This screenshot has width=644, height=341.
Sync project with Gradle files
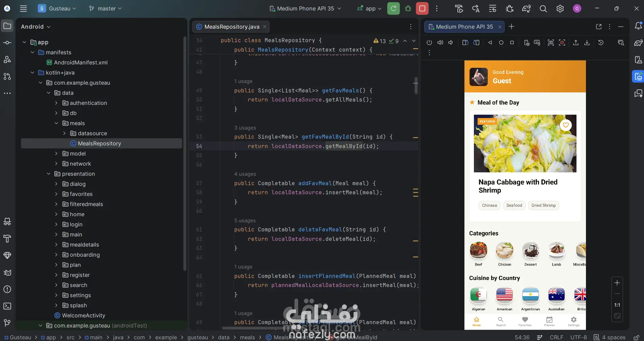point(526,8)
